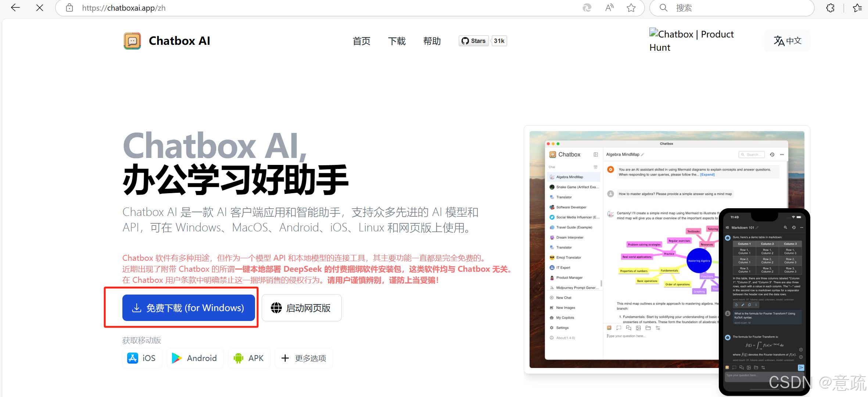This screenshot has width=868, height=397.
Task: Click 免费下载 (for Windows) button
Action: point(189,308)
